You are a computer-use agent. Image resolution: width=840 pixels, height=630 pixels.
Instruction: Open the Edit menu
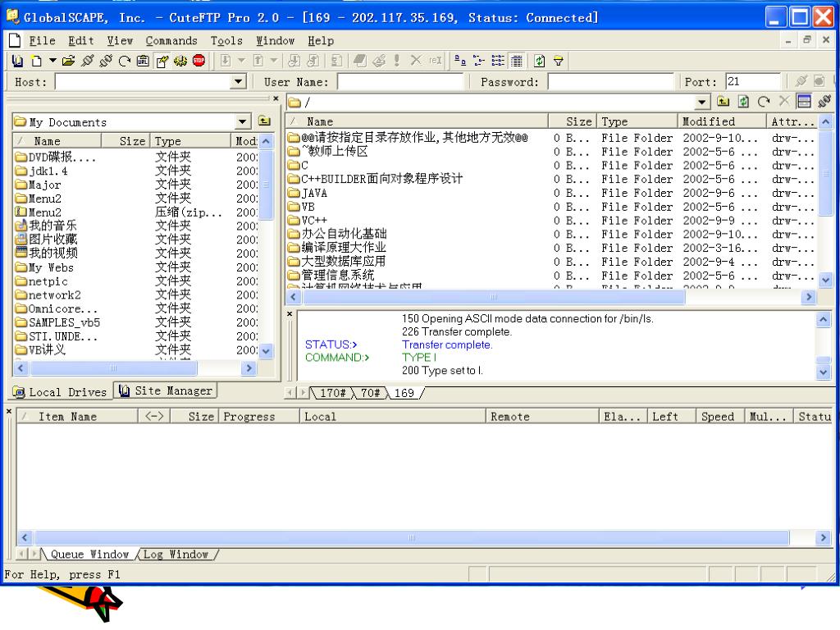(x=81, y=41)
